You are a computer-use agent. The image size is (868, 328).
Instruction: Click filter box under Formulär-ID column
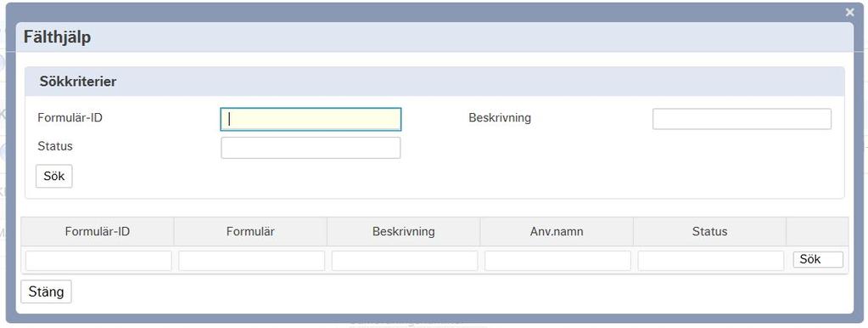pyautogui.click(x=98, y=261)
